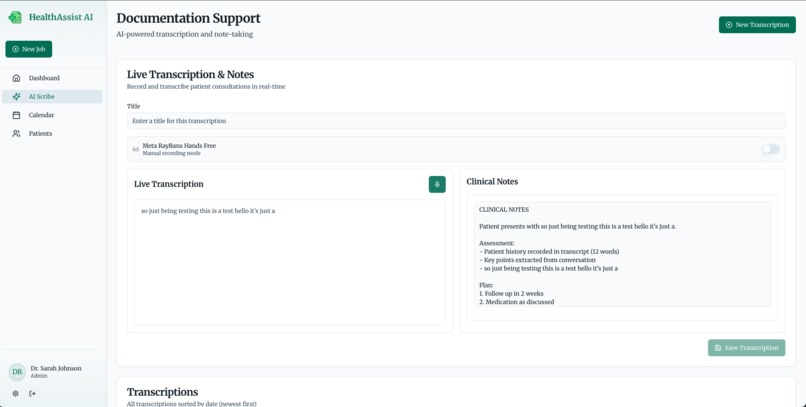This screenshot has width=806, height=407.
Task: Click '2. Medication as discussed' line
Action: 517,302
